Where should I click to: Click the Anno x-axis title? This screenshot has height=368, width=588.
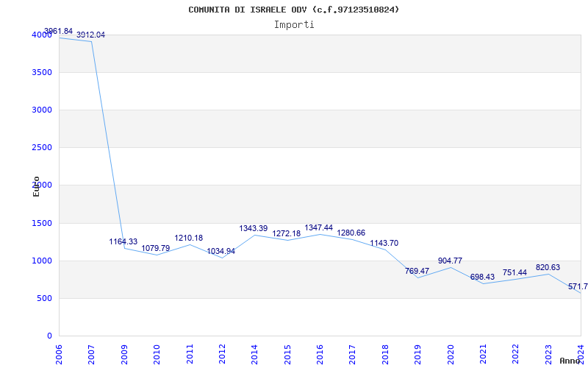570,361
